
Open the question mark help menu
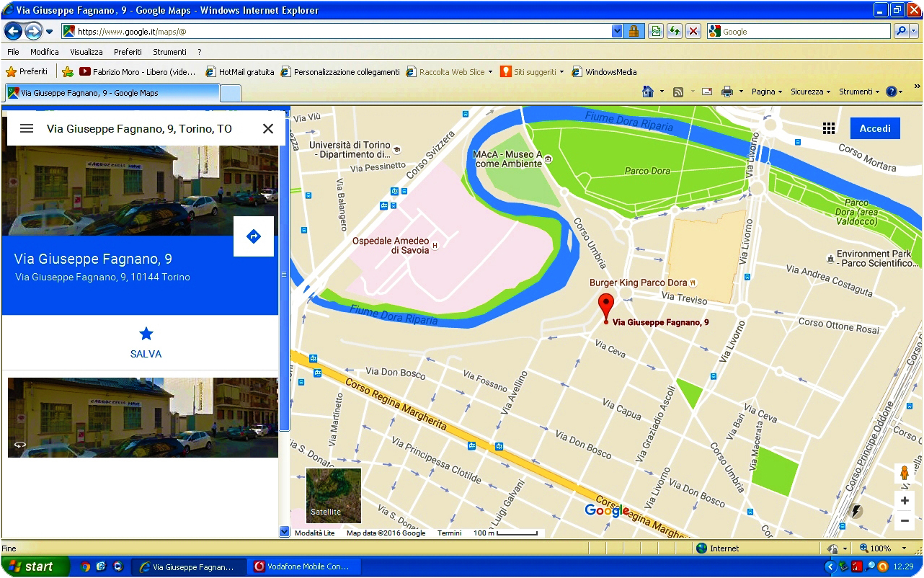pyautogui.click(x=200, y=52)
